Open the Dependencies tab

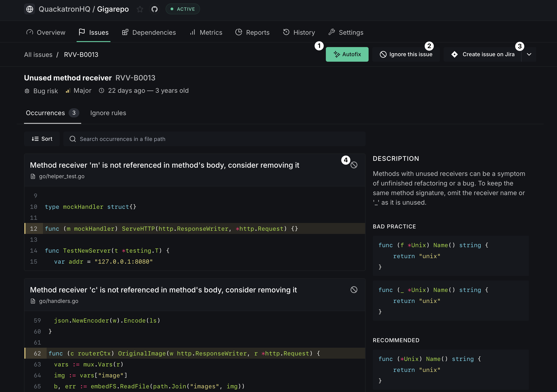tap(149, 32)
